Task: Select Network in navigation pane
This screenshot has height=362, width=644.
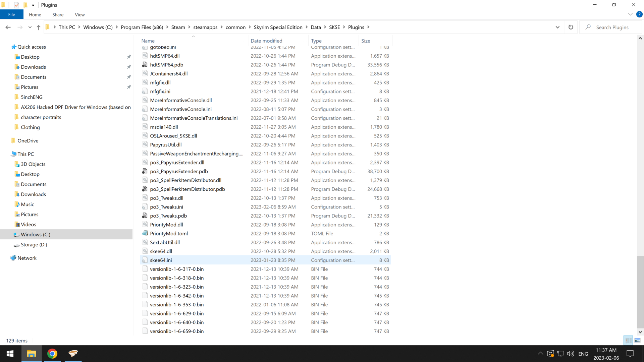Action: pos(27,258)
